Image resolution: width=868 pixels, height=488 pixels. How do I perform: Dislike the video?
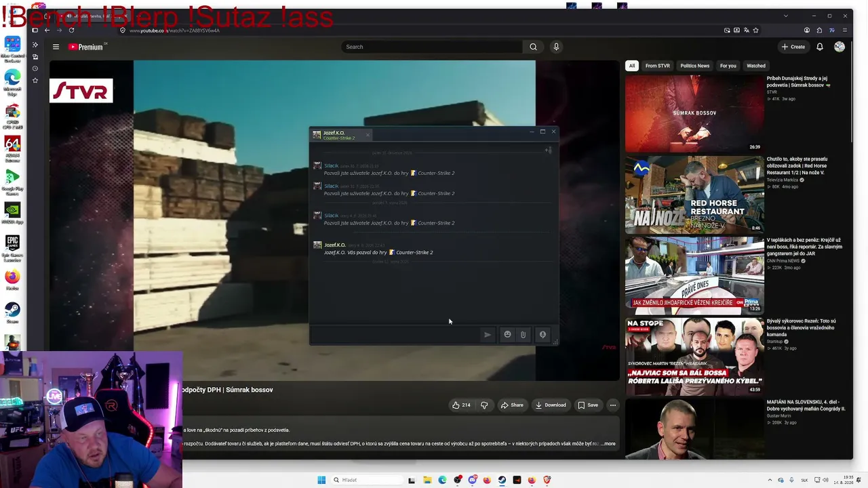[484, 405]
